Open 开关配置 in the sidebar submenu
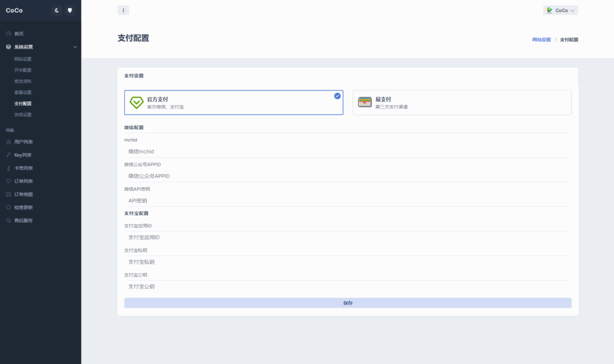The height and width of the screenshot is (364, 614). click(23, 70)
